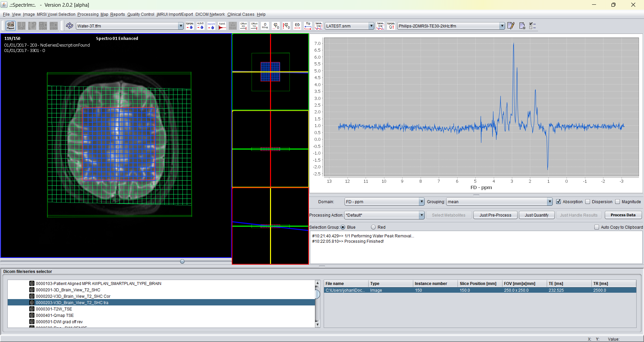Viewport: 644px width, 342px height.
Task: Click the refresh/reload arrows icon
Action: pos(69,26)
